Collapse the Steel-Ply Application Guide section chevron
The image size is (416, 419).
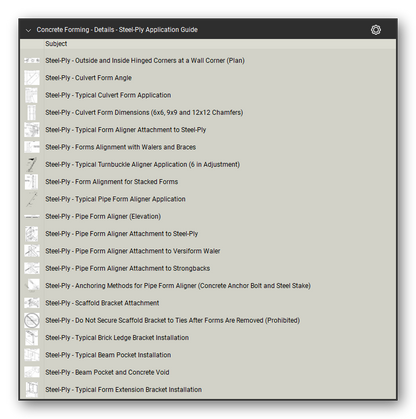(x=28, y=30)
